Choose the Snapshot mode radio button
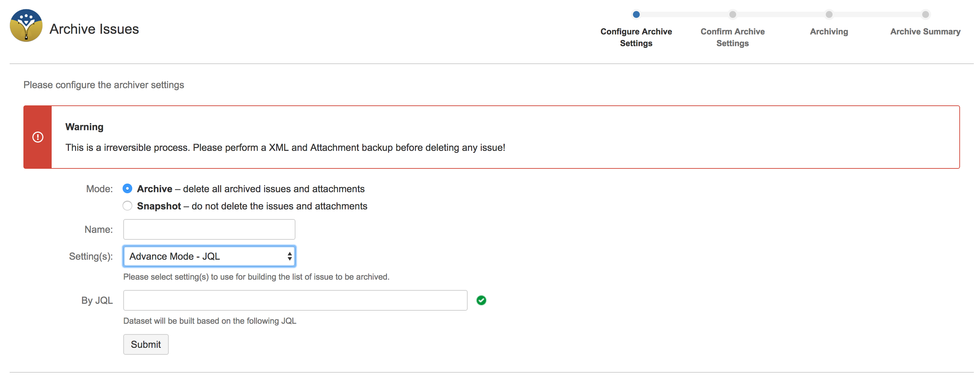Screen dimensions: 980x383 click(127, 206)
